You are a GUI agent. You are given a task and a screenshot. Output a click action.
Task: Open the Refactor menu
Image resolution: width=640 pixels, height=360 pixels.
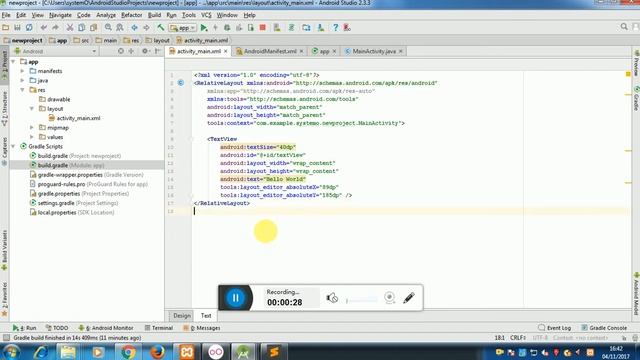click(131, 15)
